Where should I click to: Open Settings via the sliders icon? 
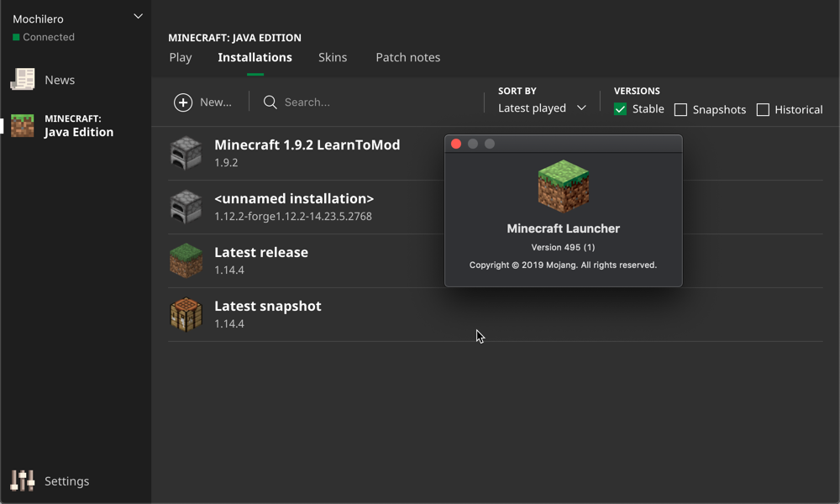(x=23, y=480)
